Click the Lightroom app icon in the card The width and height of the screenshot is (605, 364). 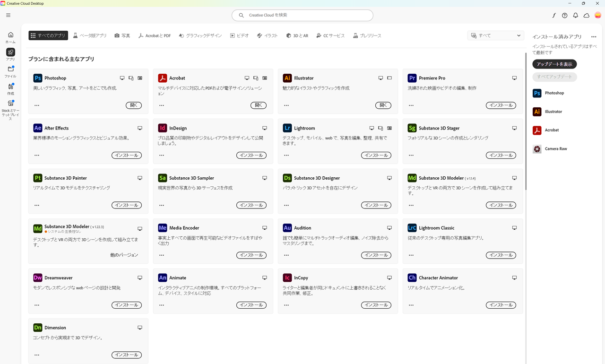287,128
